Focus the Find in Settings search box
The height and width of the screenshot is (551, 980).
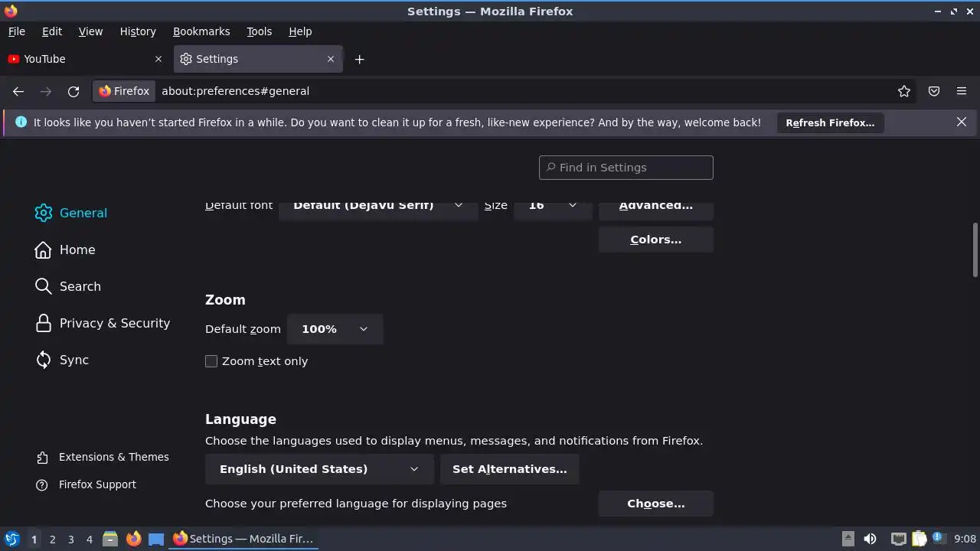tap(626, 168)
